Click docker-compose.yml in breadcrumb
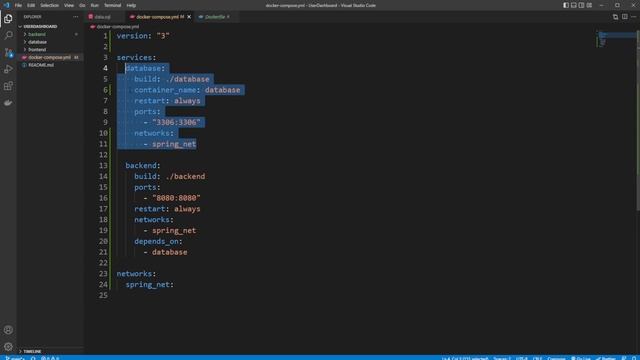 click(x=118, y=27)
